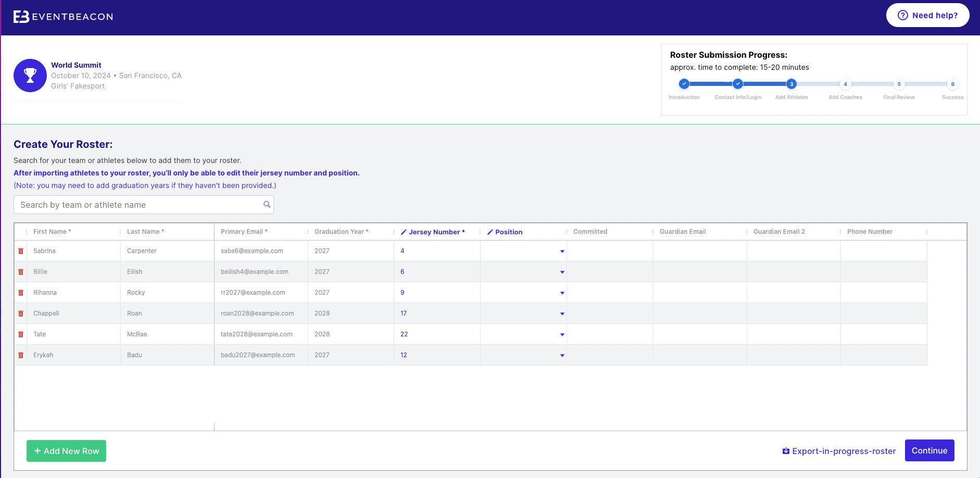Select email beilish4@example.com cell
This screenshot has width=980, height=478.
click(261, 272)
